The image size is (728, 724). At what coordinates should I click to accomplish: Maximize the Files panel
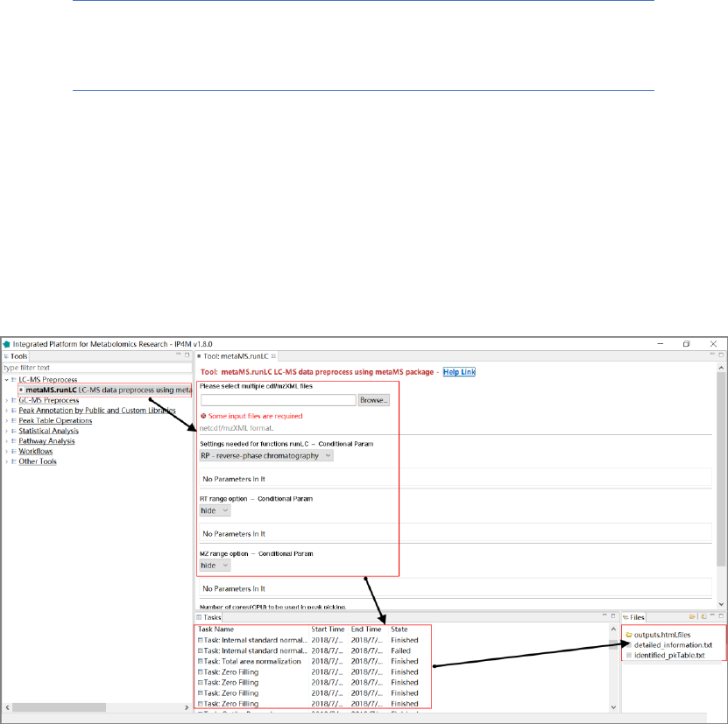(x=721, y=615)
